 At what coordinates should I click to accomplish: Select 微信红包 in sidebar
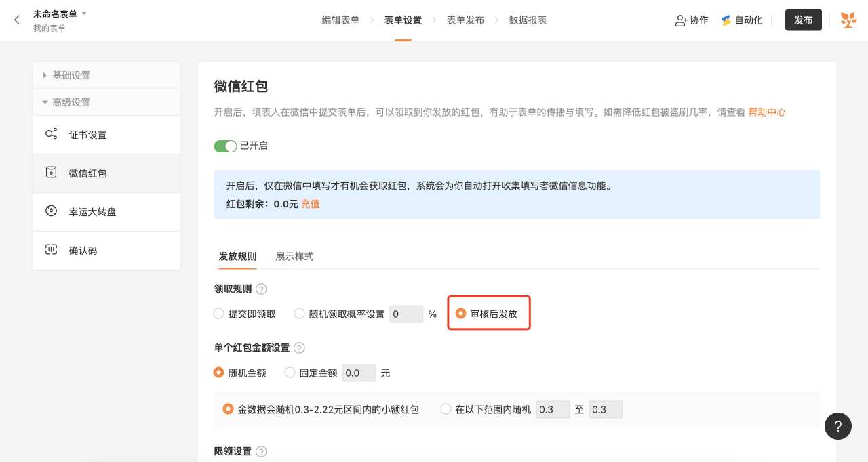(x=106, y=173)
